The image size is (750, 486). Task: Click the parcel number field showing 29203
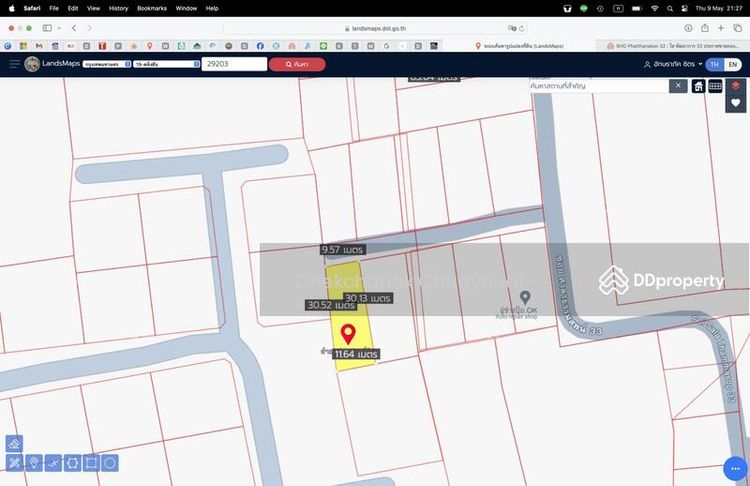(x=234, y=64)
